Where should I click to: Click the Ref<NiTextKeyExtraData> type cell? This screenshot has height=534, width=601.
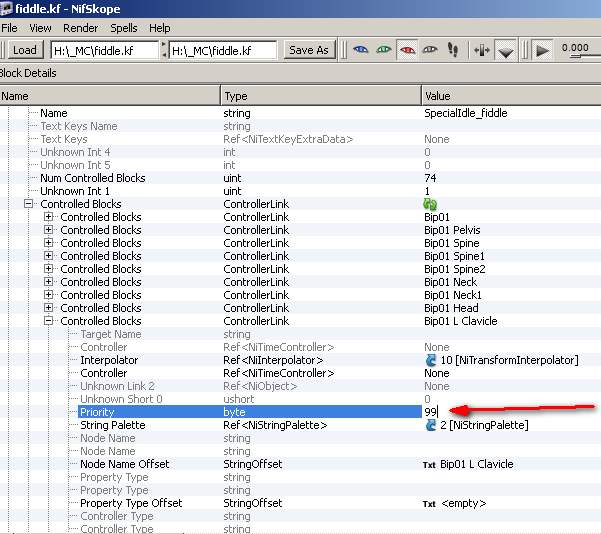click(x=288, y=139)
